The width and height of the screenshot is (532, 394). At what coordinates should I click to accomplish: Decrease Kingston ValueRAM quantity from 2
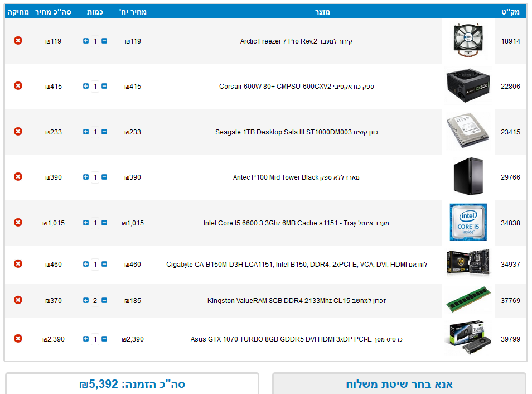(x=104, y=300)
